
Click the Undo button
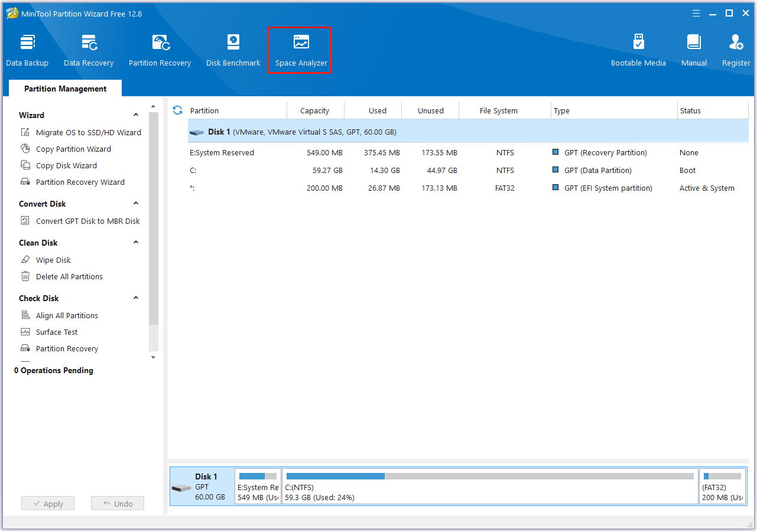click(x=118, y=504)
